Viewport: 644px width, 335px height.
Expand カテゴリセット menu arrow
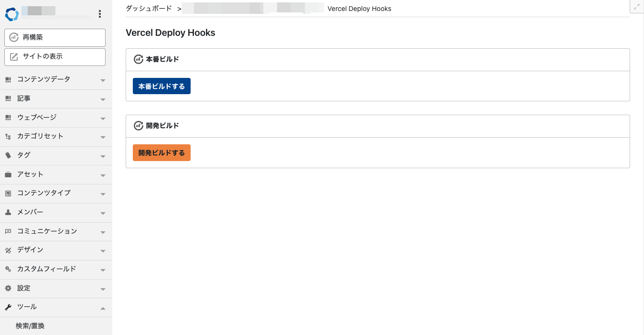pyautogui.click(x=103, y=137)
